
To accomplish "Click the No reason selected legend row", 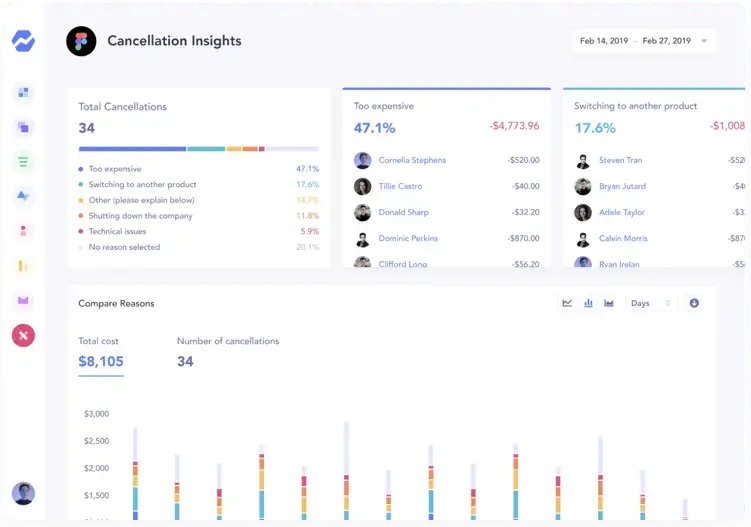I will point(199,247).
